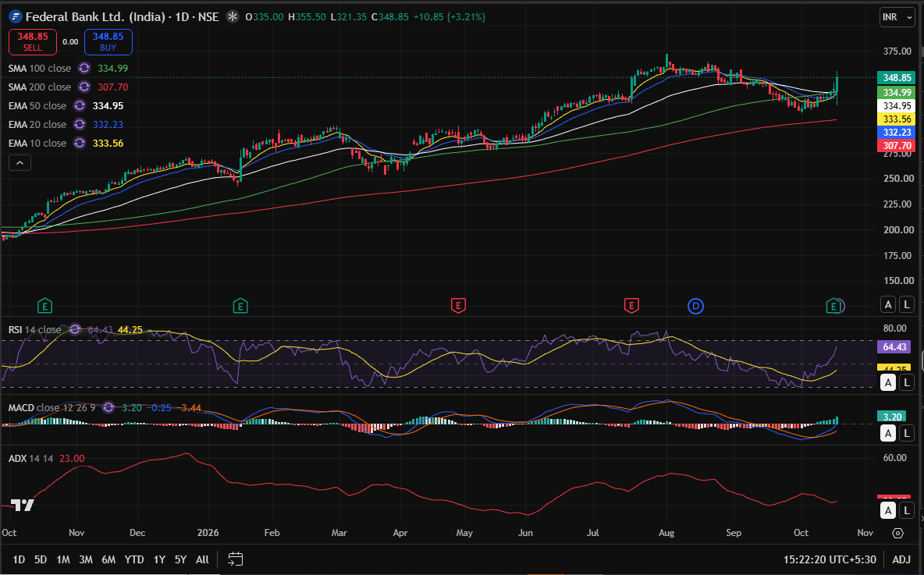The image size is (924, 575).
Task: Click the teal 3.20 MACD axis label
Action: pos(892,417)
